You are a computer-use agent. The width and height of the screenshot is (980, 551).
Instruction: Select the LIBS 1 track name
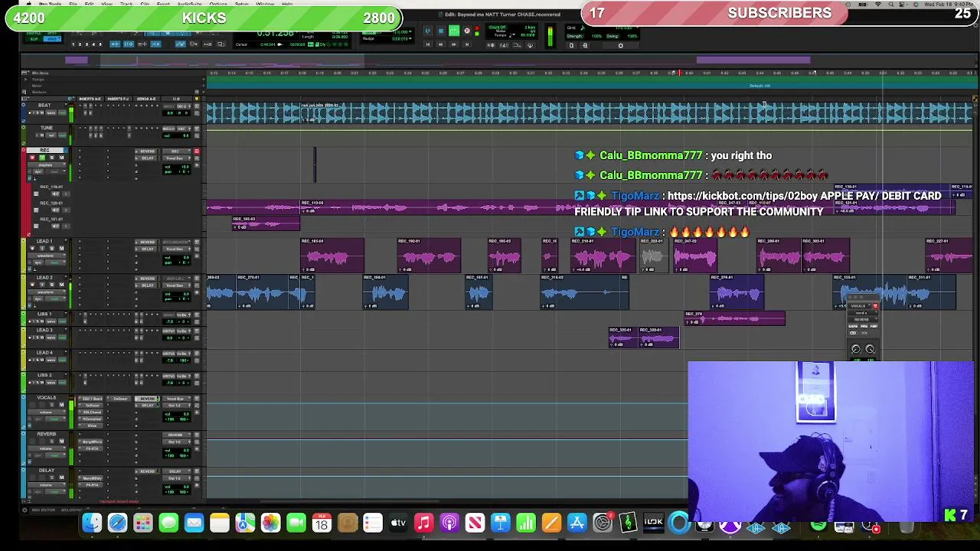tap(44, 314)
